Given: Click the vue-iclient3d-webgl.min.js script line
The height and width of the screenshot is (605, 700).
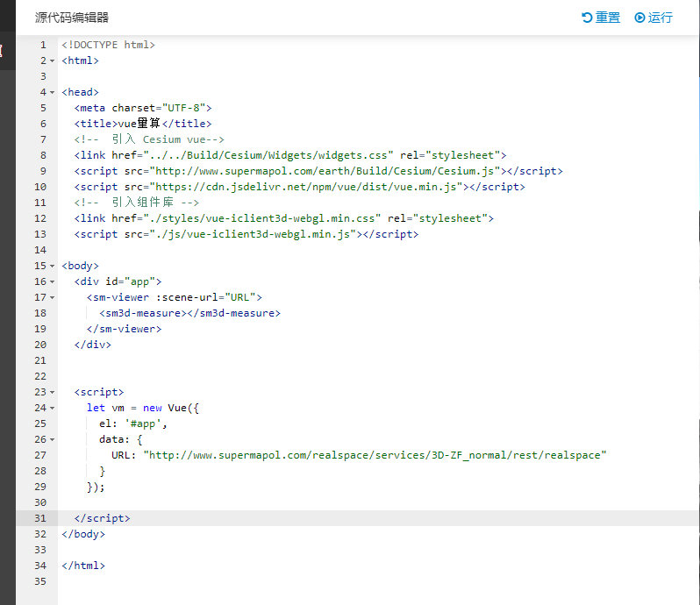Looking at the screenshot, I should pos(246,234).
